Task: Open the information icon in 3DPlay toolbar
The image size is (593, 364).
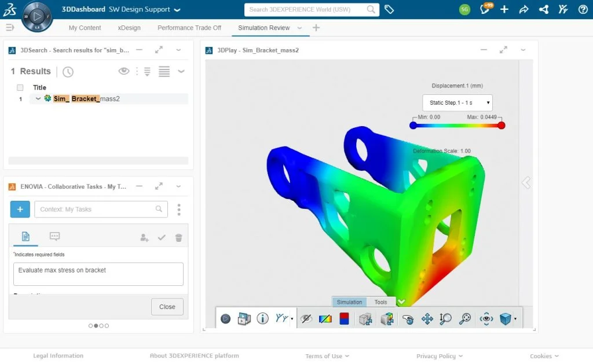Action: coord(262,318)
